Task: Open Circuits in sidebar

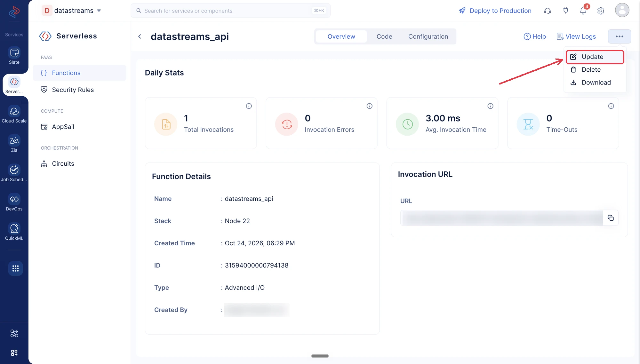Action: [79, 164]
